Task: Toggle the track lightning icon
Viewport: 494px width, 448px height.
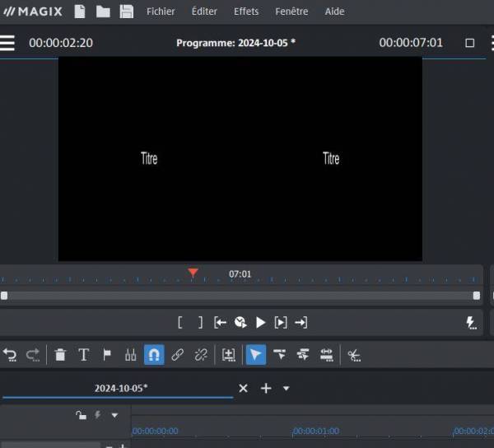Action: tap(98, 415)
